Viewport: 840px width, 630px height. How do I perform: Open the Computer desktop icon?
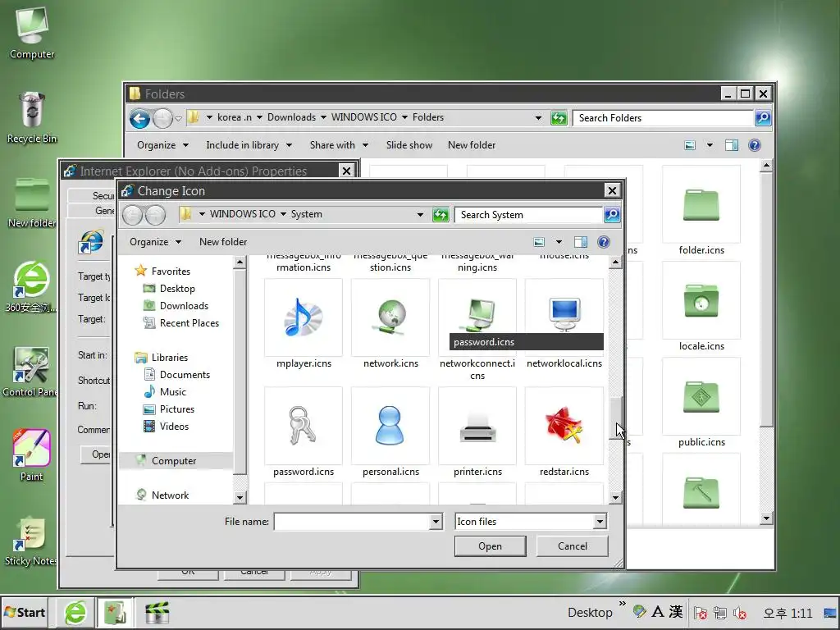pyautogui.click(x=32, y=32)
